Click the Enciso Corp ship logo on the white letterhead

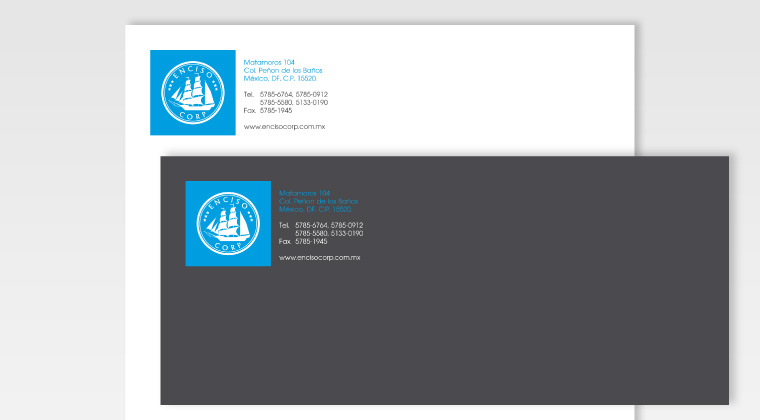(193, 93)
